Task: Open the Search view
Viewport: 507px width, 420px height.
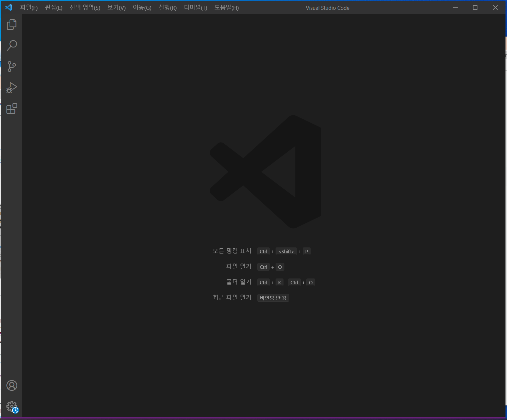Action: point(12,45)
